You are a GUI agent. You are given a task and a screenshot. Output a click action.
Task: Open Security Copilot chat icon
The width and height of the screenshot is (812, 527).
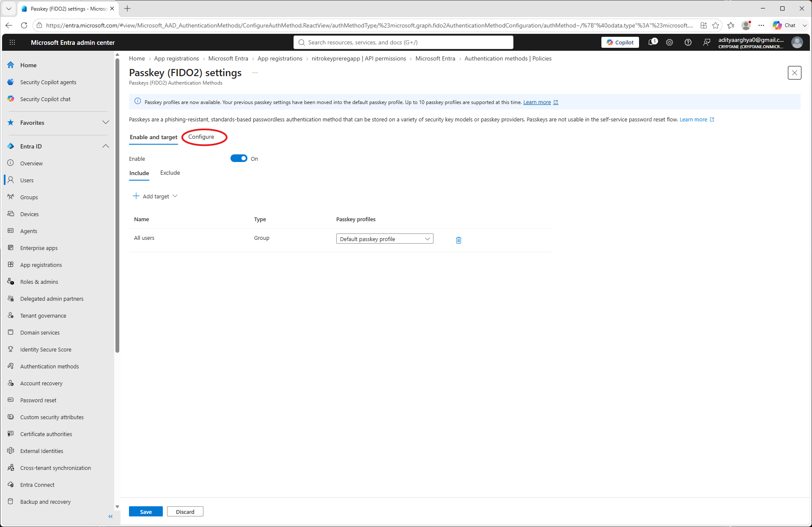(11, 99)
